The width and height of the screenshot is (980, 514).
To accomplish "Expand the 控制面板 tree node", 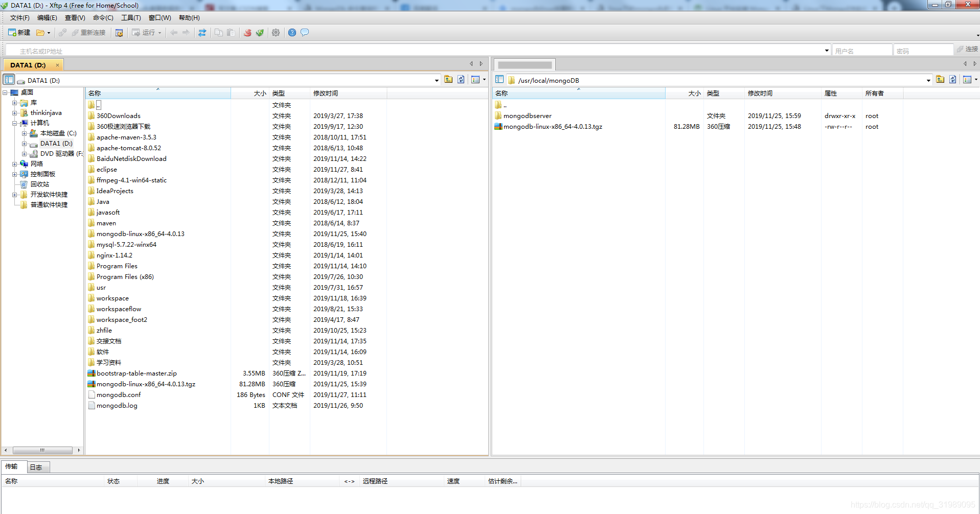I will pyautogui.click(x=15, y=174).
